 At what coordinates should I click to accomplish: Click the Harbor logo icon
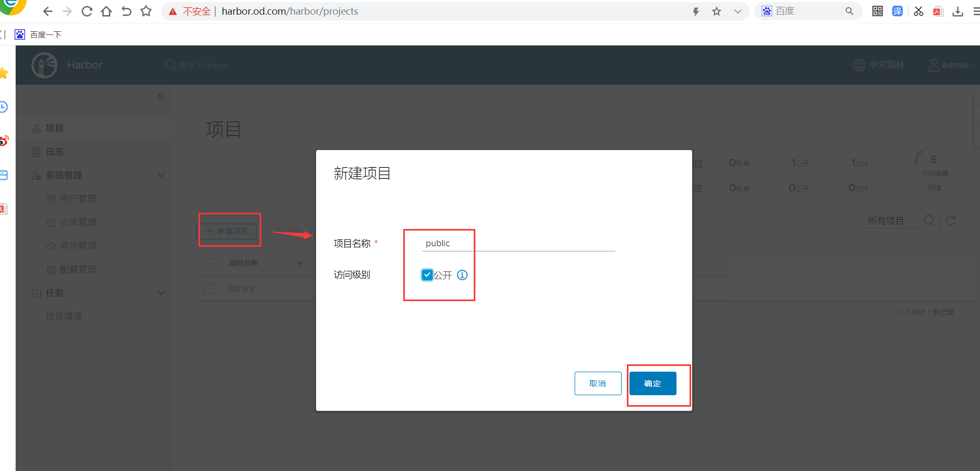44,65
